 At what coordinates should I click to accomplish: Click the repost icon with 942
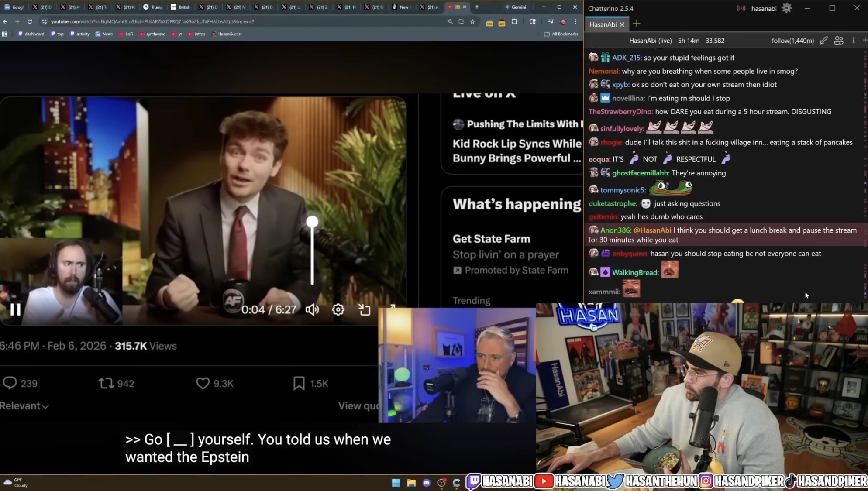pyautogui.click(x=106, y=383)
